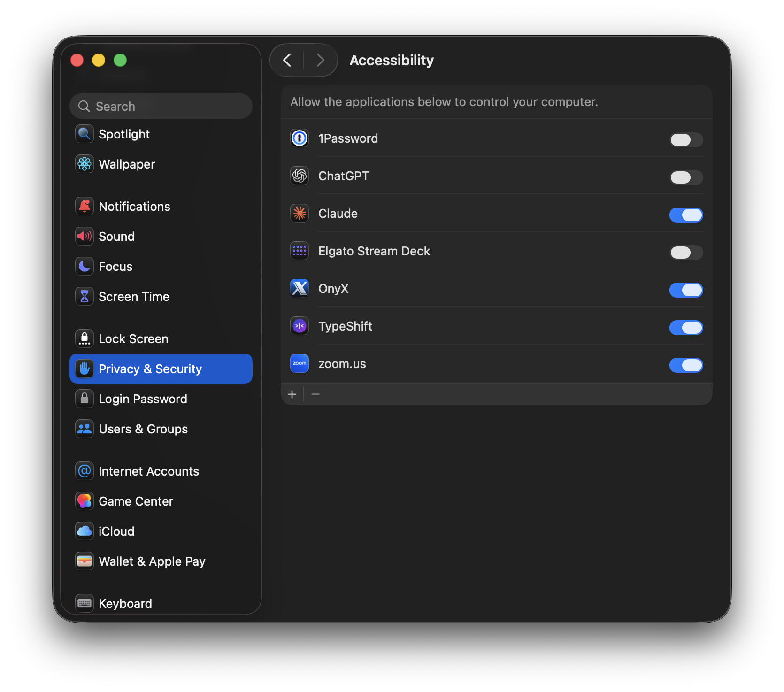Click the zoom.us app icon
This screenshot has width=784, height=692.
[x=299, y=363]
